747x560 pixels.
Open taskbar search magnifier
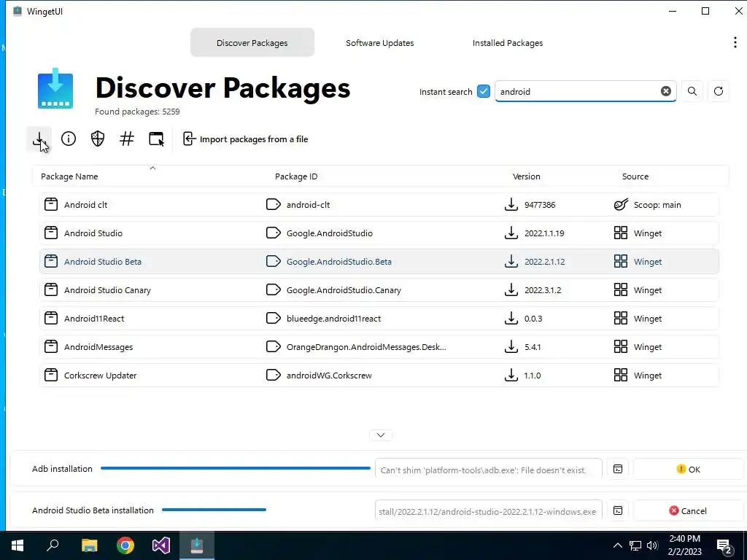tap(53, 545)
